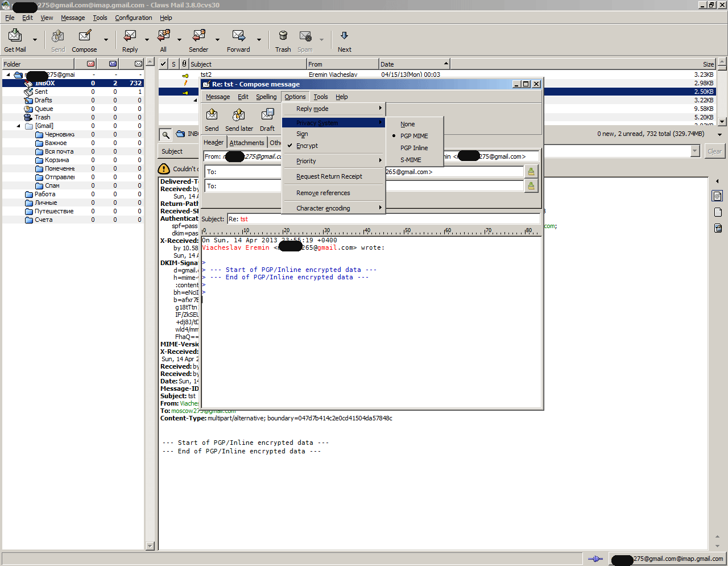
Task: Select PGP Inline privacy system
Action: click(x=413, y=148)
